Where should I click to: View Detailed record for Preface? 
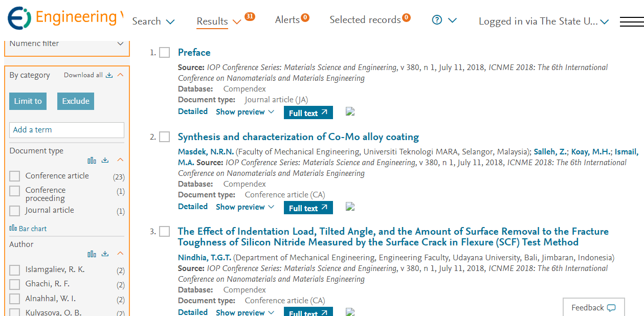pyautogui.click(x=193, y=111)
